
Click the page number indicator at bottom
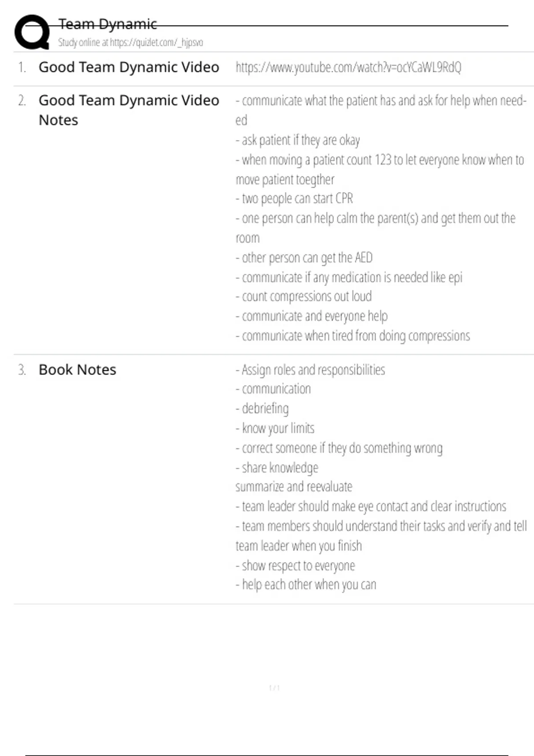click(274, 688)
